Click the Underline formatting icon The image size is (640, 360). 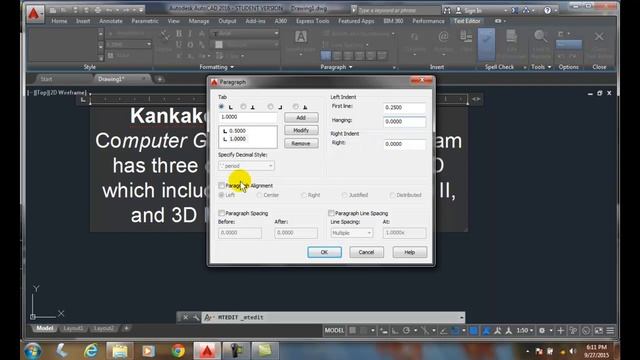pyautogui.click(x=179, y=45)
